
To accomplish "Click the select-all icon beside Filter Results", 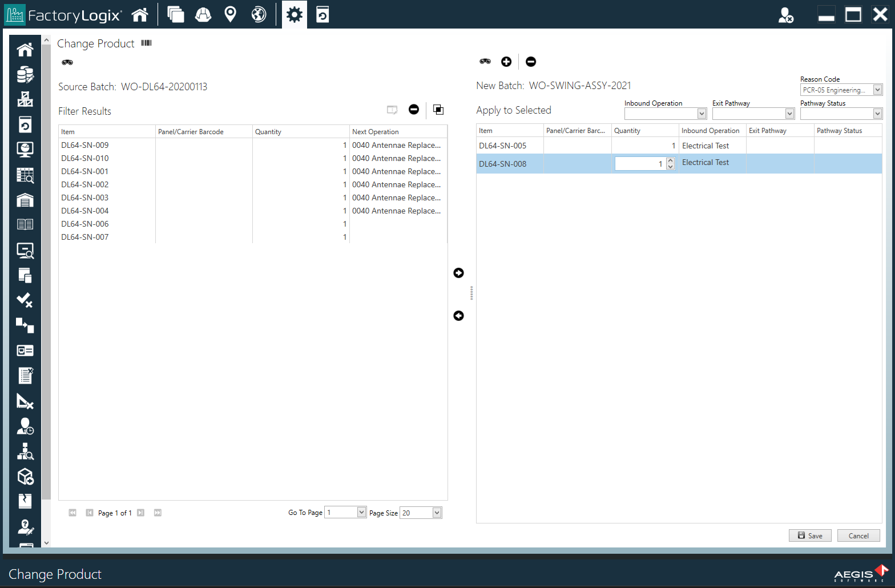I will (x=438, y=110).
